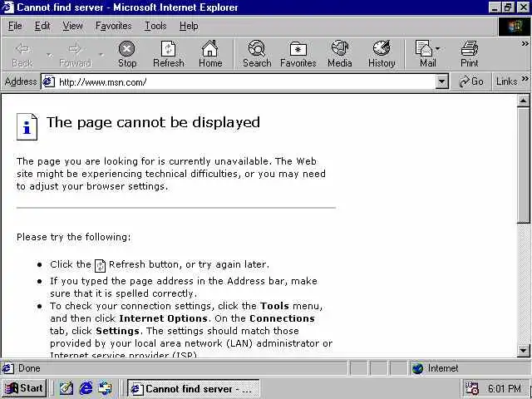Show browsing History

pyautogui.click(x=382, y=54)
